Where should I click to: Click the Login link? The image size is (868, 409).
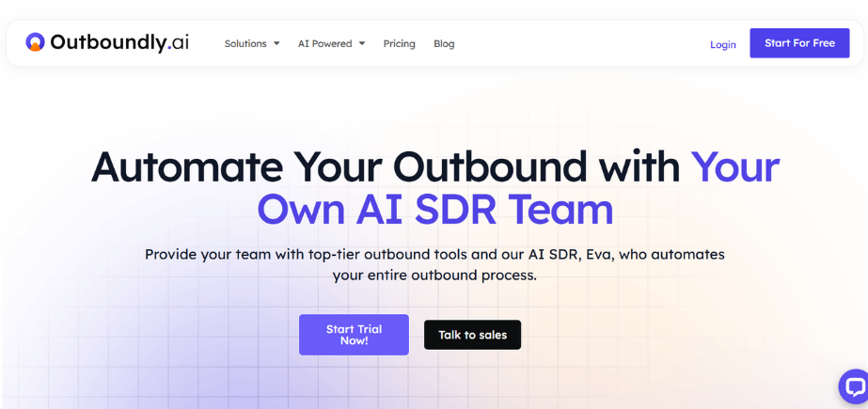(x=723, y=44)
